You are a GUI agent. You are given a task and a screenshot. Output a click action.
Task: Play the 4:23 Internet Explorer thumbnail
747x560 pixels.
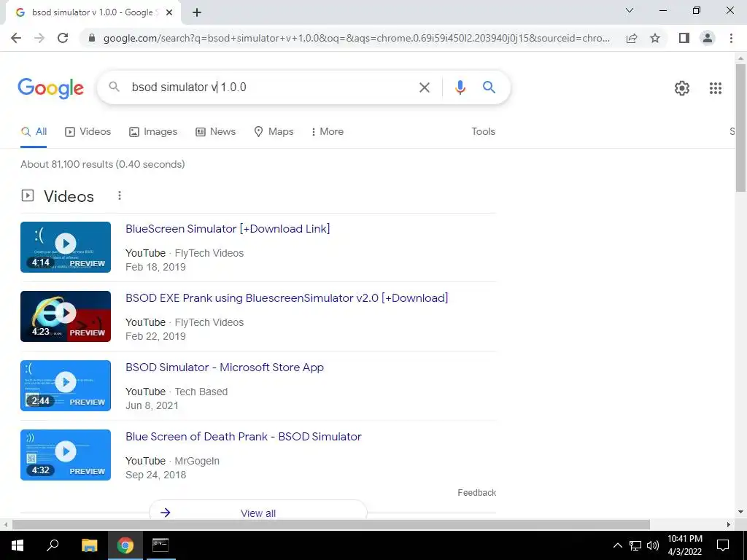(x=66, y=316)
